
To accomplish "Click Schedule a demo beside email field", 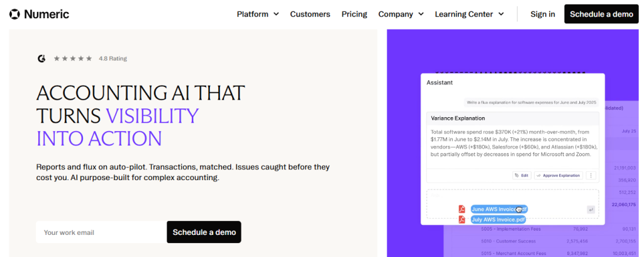I will point(204,232).
